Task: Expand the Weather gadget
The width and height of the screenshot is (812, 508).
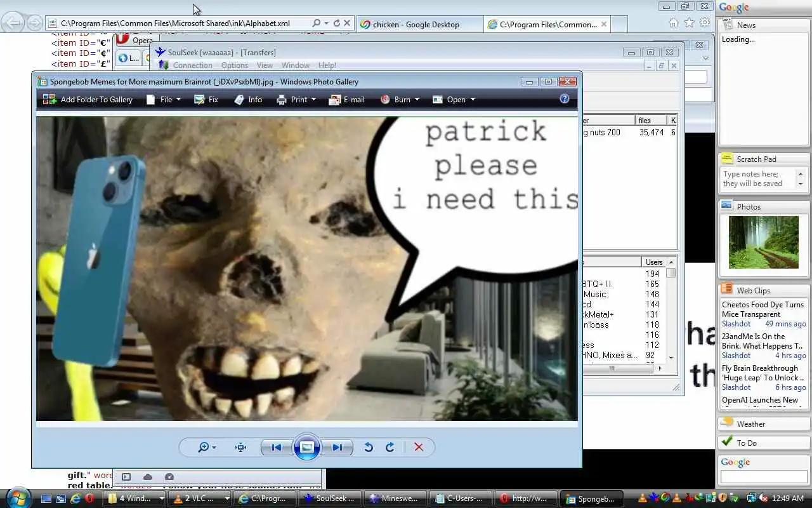Action: coord(764,424)
